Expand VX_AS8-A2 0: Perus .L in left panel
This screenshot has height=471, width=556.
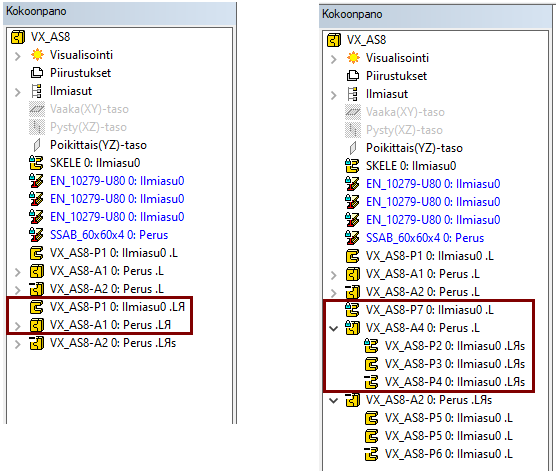coord(17,290)
